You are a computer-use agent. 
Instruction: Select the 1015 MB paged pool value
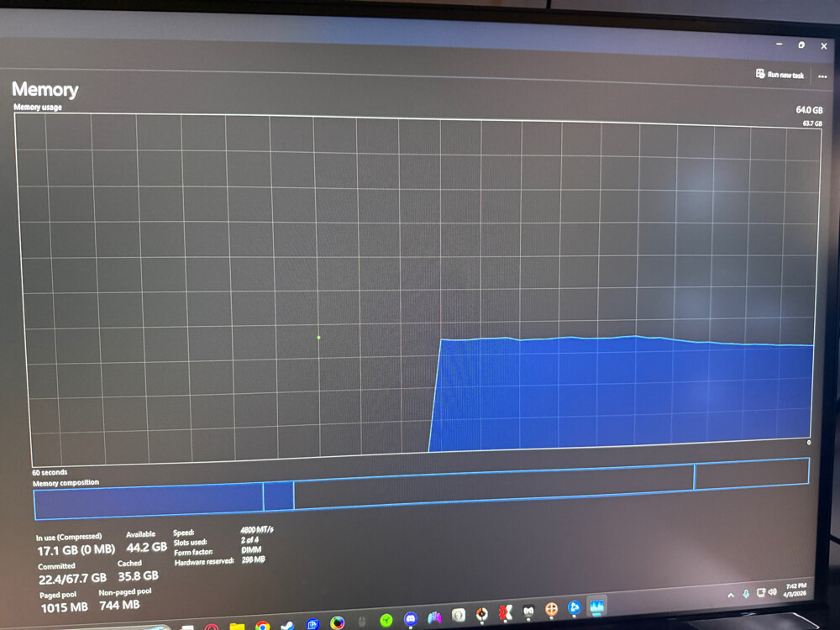pos(65,607)
